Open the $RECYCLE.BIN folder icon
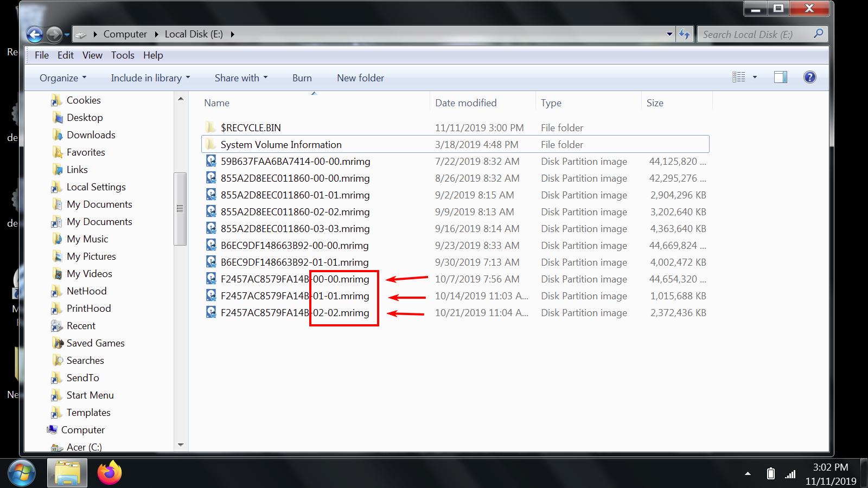This screenshot has height=488, width=868. 211,128
